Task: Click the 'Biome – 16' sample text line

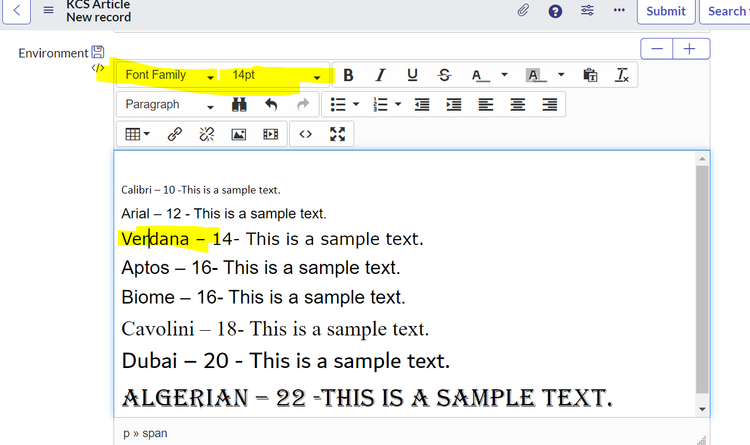Action: click(x=264, y=298)
